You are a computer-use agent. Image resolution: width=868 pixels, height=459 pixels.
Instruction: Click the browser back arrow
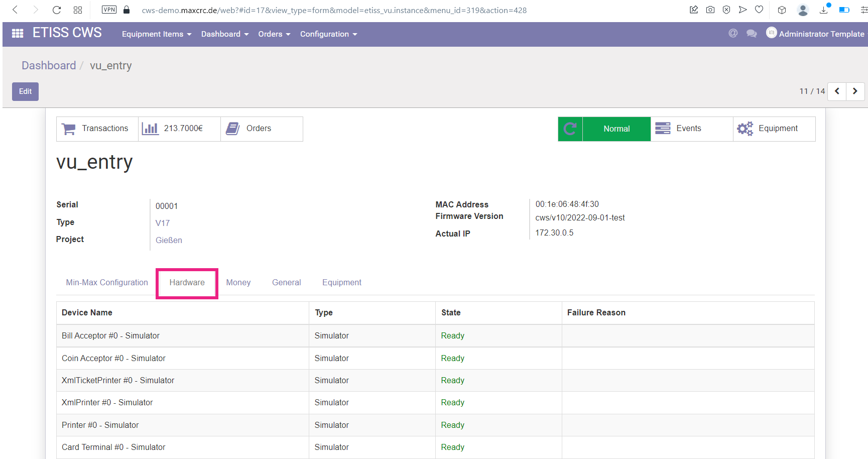(15, 10)
